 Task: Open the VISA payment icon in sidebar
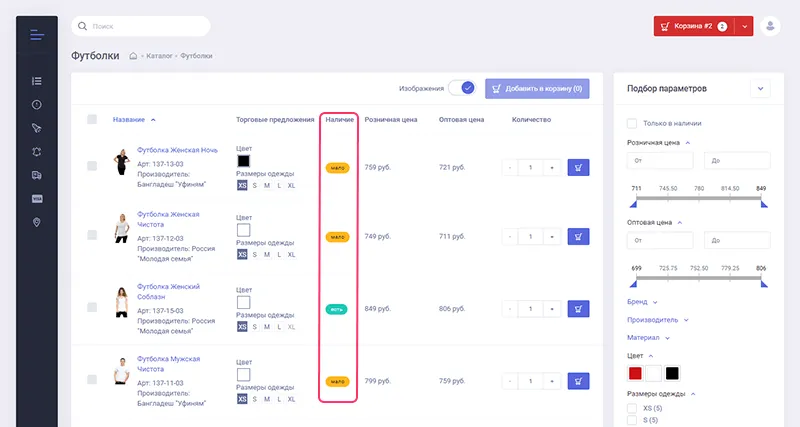pos(37,199)
